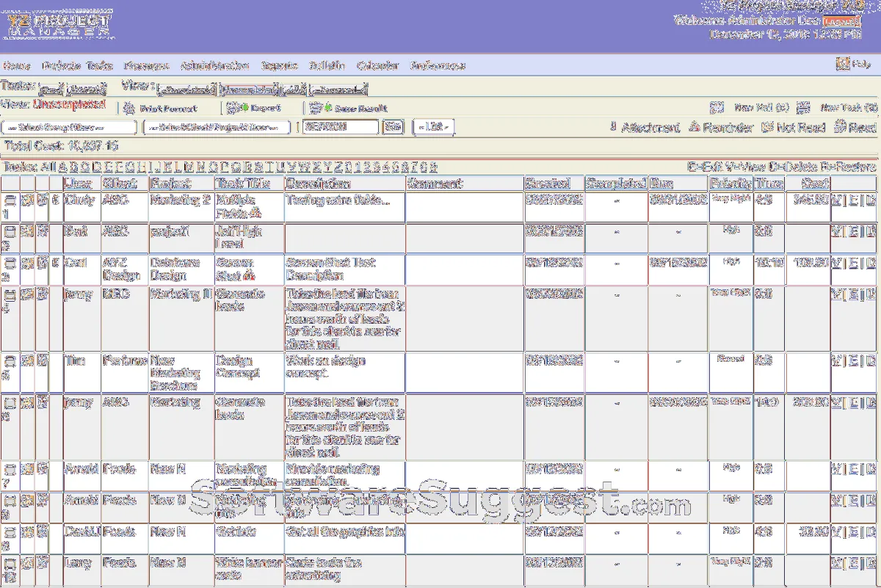
Task: Open the Reports menu
Action: pyautogui.click(x=279, y=65)
